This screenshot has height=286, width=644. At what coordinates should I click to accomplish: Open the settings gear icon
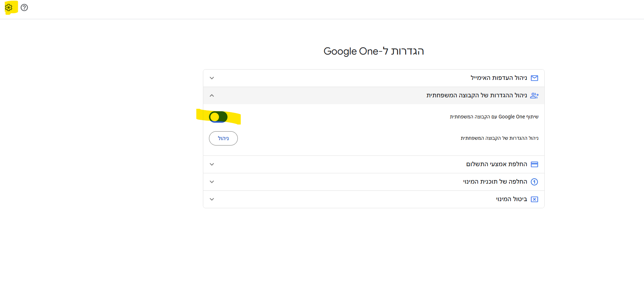point(9,7)
